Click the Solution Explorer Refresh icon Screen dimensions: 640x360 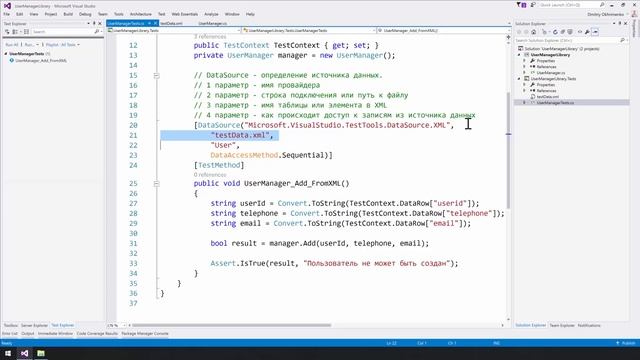[555, 32]
